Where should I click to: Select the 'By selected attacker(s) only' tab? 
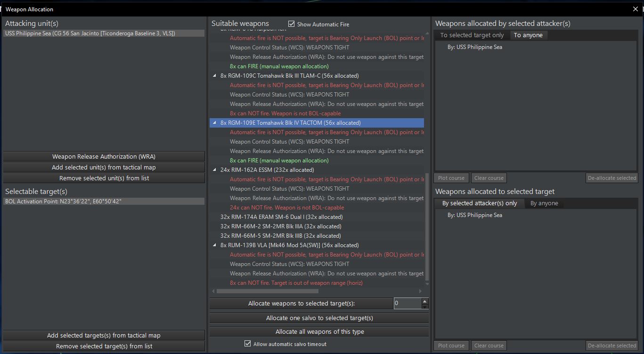480,203
